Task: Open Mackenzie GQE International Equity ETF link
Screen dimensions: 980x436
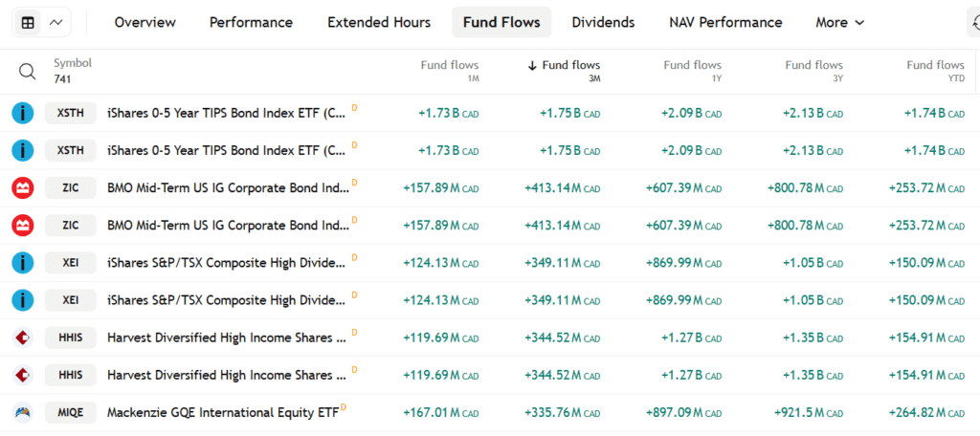Action: (222, 413)
